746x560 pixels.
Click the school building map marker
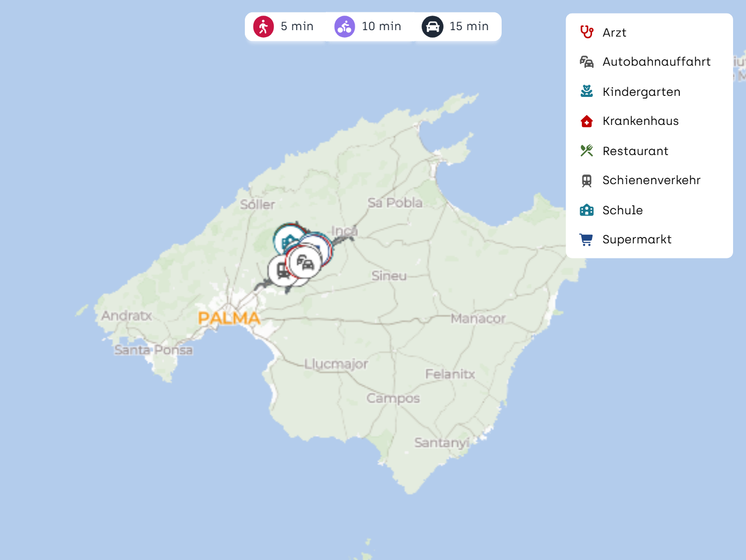coord(286,240)
